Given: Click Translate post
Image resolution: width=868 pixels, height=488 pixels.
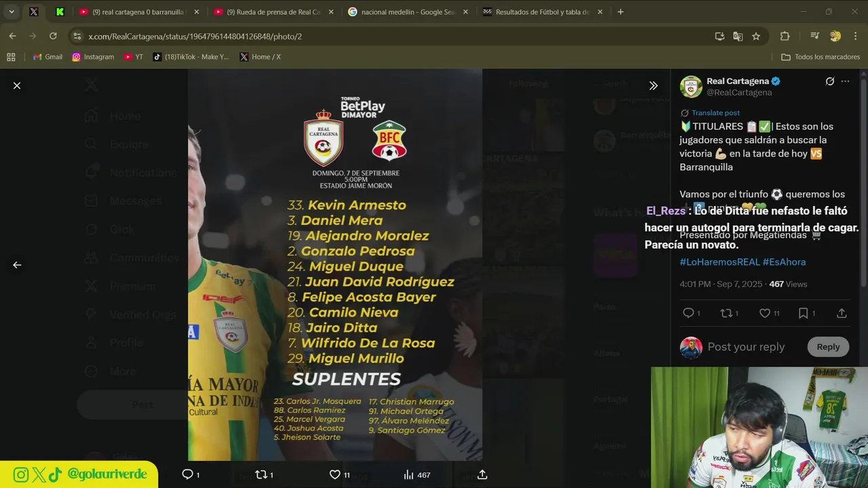Looking at the screenshot, I should [715, 113].
